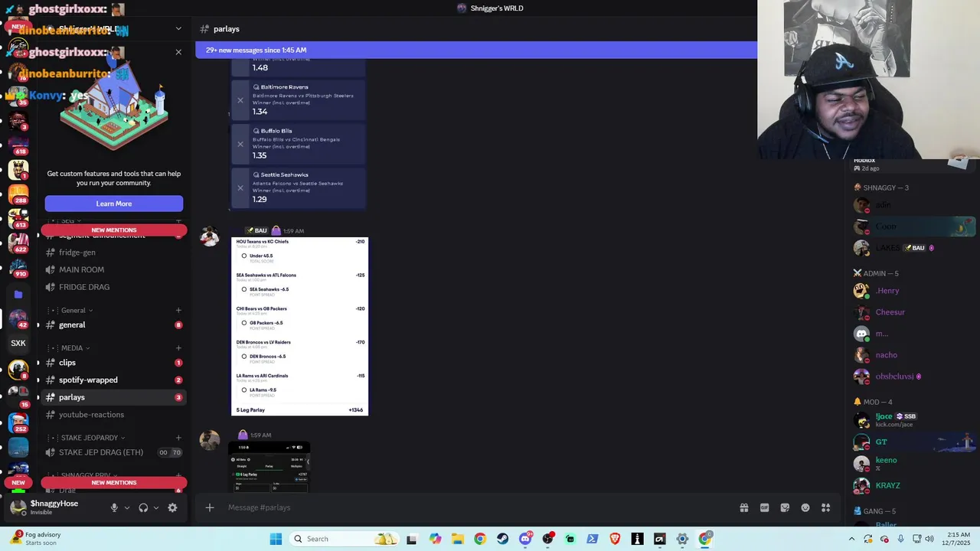Click the taskbar Search box
Viewport: 980px width, 551px height.
coord(345,539)
